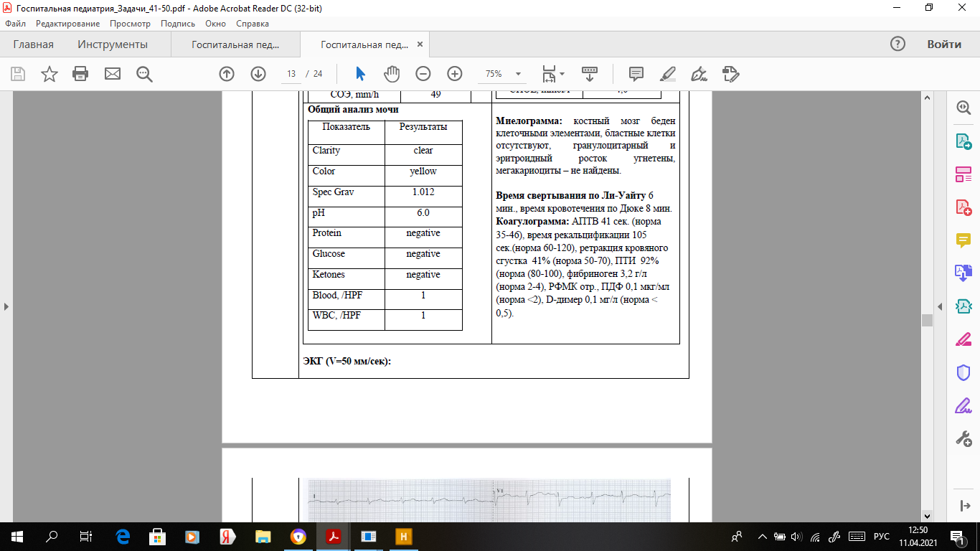Click the scrolling mode toolbar icon
The width and height of the screenshot is (980, 551).
tap(590, 74)
